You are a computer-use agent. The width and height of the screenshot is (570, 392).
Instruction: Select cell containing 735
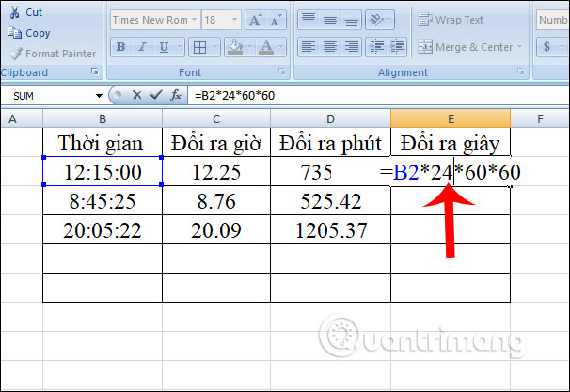pyautogui.click(x=330, y=171)
